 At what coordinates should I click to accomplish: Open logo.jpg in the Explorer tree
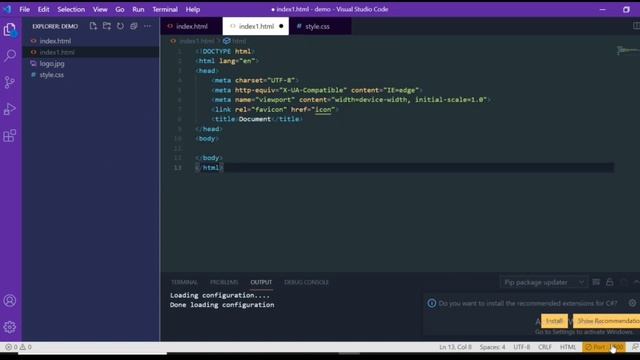point(91,64)
